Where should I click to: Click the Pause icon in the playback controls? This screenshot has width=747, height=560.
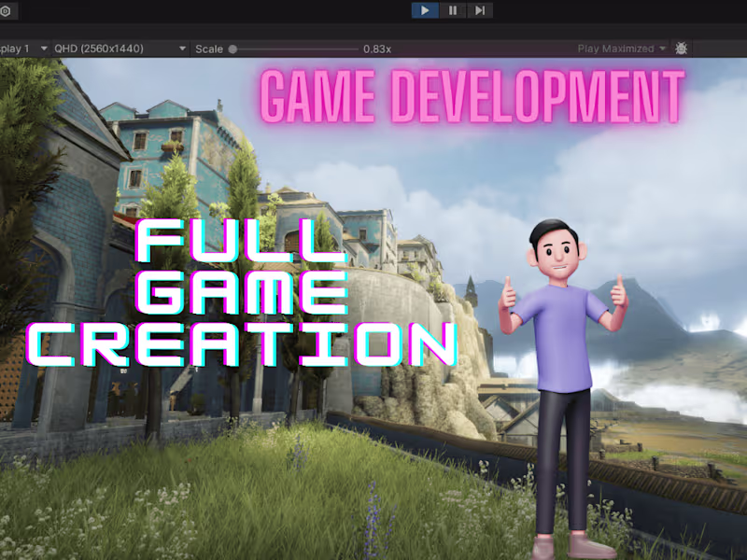click(x=451, y=10)
